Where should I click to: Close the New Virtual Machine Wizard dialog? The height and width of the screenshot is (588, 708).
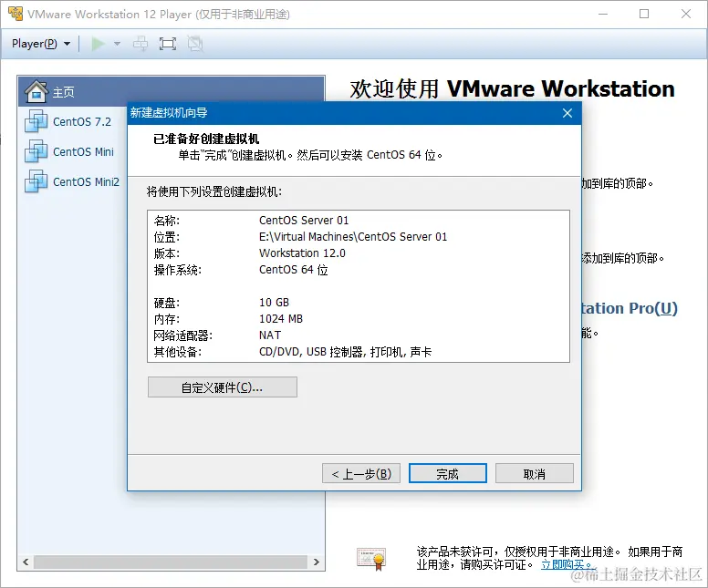click(567, 113)
